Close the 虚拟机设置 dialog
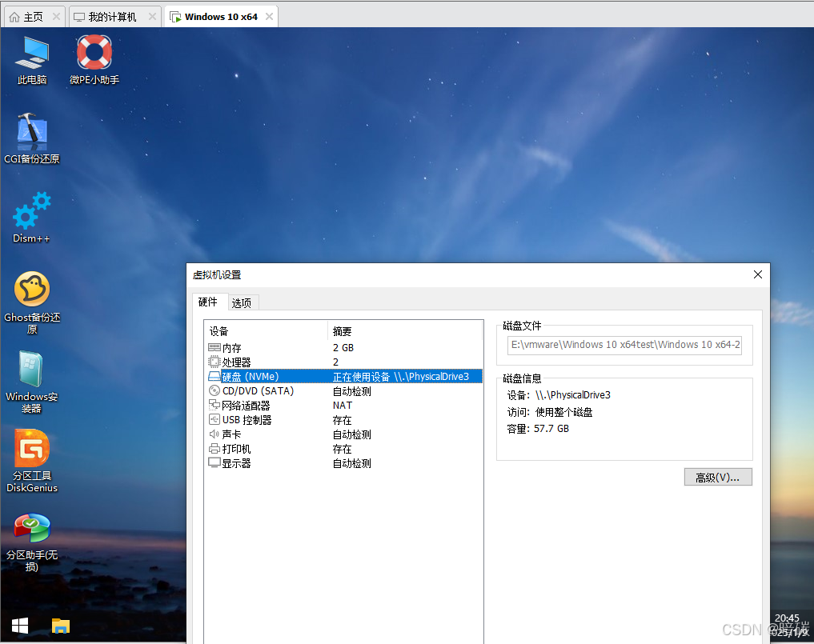This screenshot has width=814, height=644. pyautogui.click(x=758, y=274)
